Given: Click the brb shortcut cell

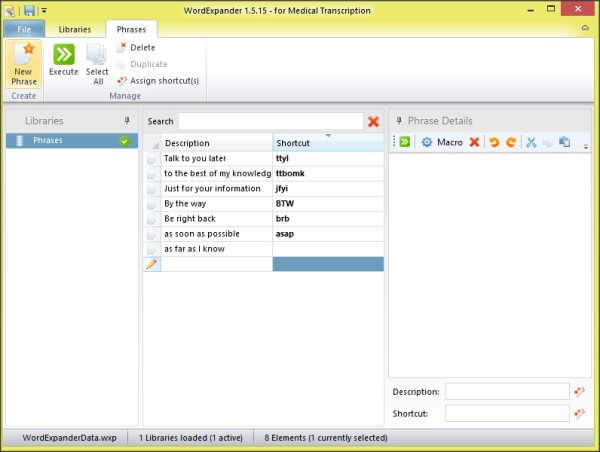Looking at the screenshot, I should point(328,219).
